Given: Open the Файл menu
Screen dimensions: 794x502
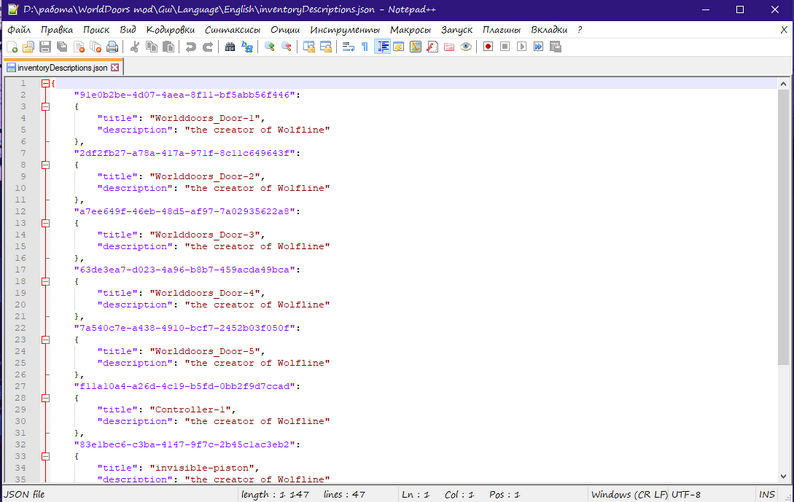Looking at the screenshot, I should pos(19,30).
